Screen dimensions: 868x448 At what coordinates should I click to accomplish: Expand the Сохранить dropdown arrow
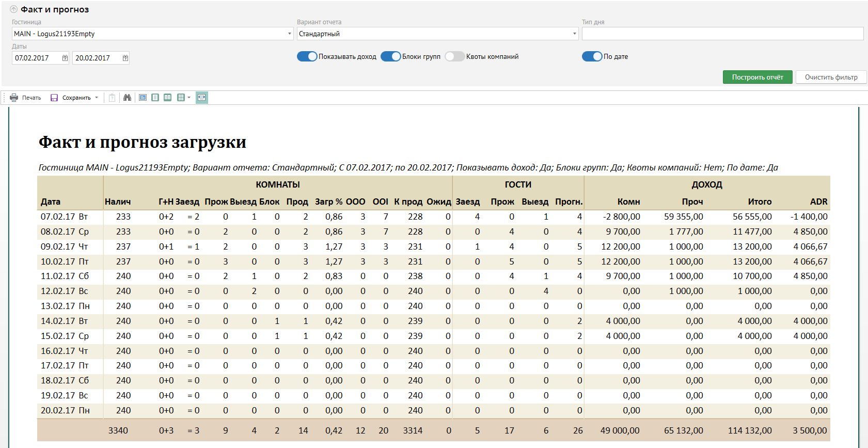tap(97, 98)
